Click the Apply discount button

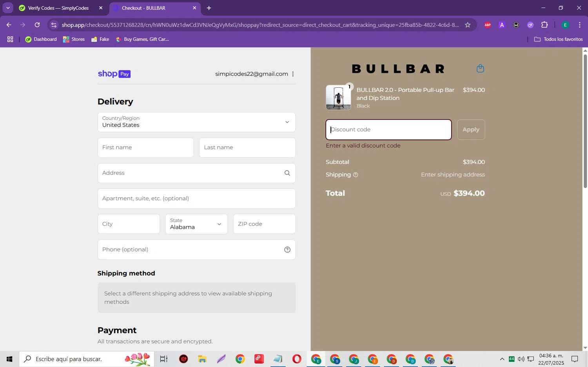pyautogui.click(x=471, y=130)
